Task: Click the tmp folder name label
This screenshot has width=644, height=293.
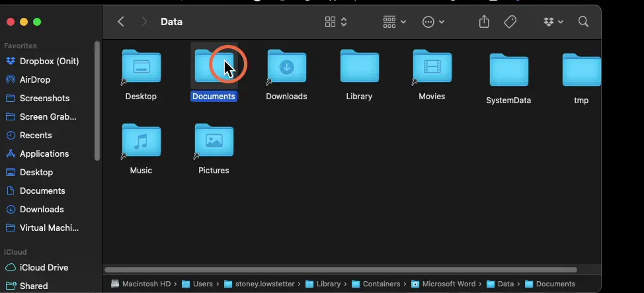Action: click(x=582, y=101)
